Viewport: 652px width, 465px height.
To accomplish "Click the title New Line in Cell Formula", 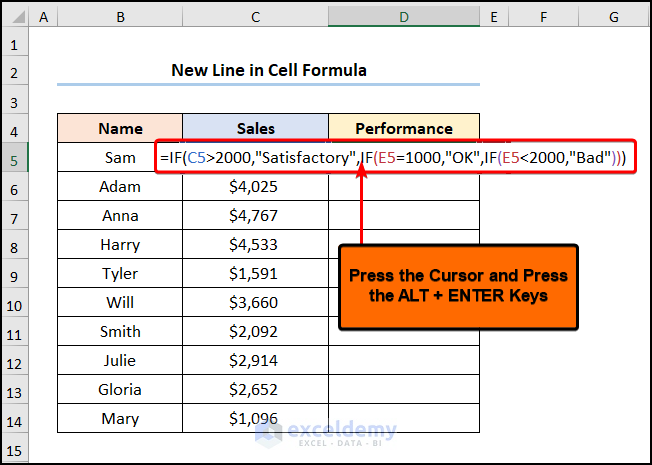I will [268, 70].
